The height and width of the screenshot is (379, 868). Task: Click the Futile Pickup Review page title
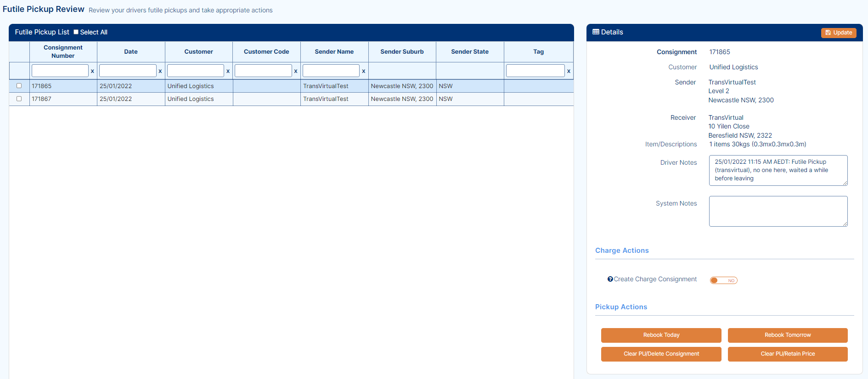coord(44,9)
